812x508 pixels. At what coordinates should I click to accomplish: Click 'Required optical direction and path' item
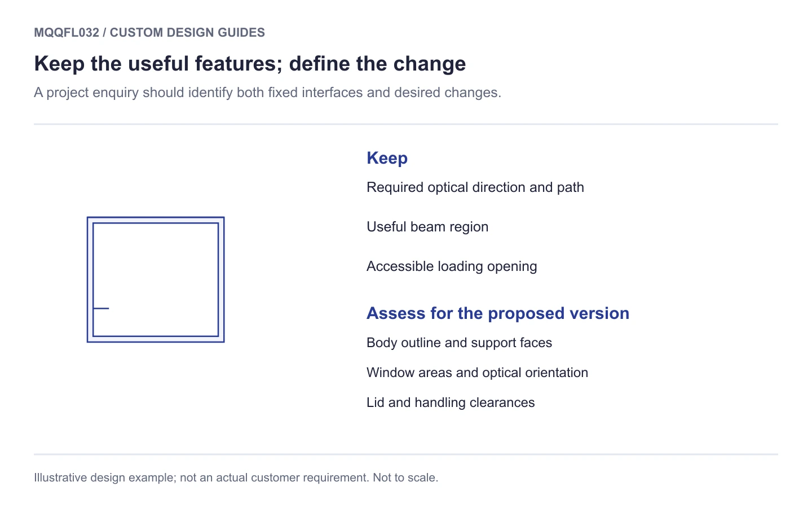[475, 187]
